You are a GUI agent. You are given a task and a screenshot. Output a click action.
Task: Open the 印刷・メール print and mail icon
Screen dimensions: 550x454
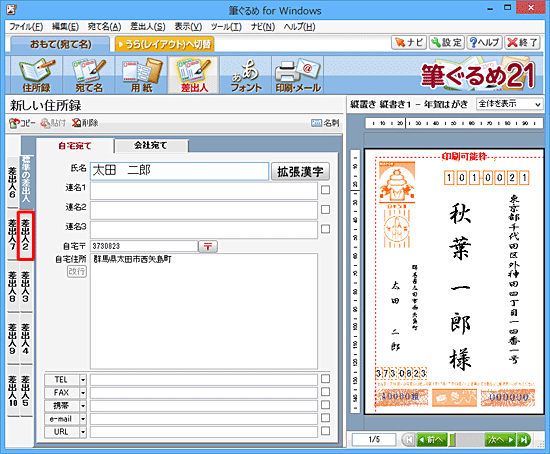[x=298, y=75]
